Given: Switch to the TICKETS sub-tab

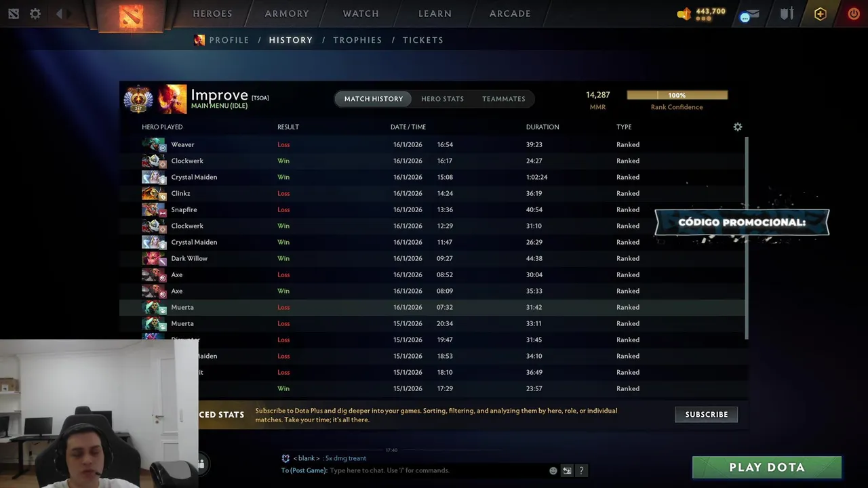Looking at the screenshot, I should pos(423,40).
